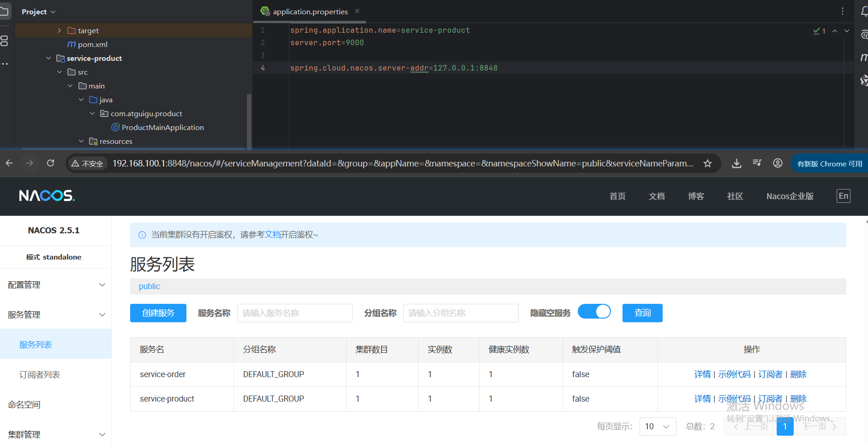Click page 1 pagination button
Image resolution: width=868 pixels, height=444 pixels.
[785, 426]
